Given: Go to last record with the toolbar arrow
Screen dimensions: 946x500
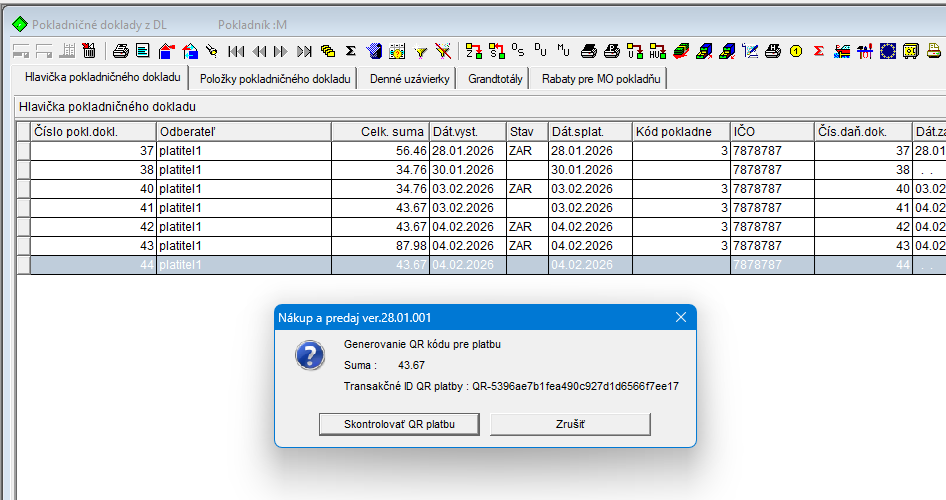Looking at the screenshot, I should coord(304,50).
